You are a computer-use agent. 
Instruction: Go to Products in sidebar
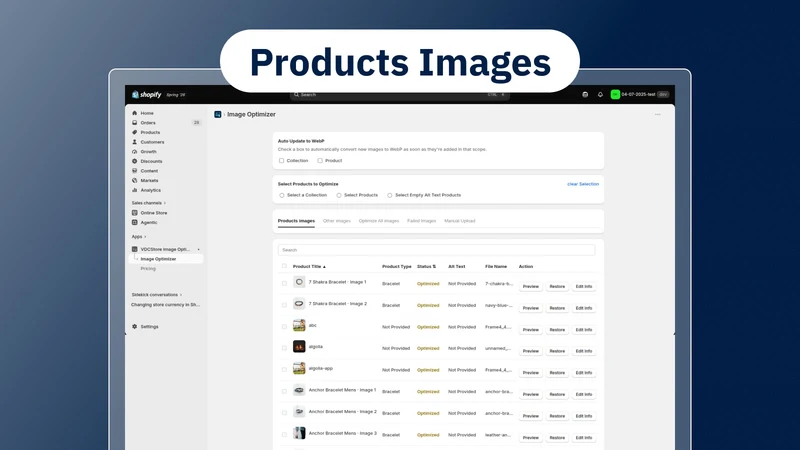coord(150,133)
